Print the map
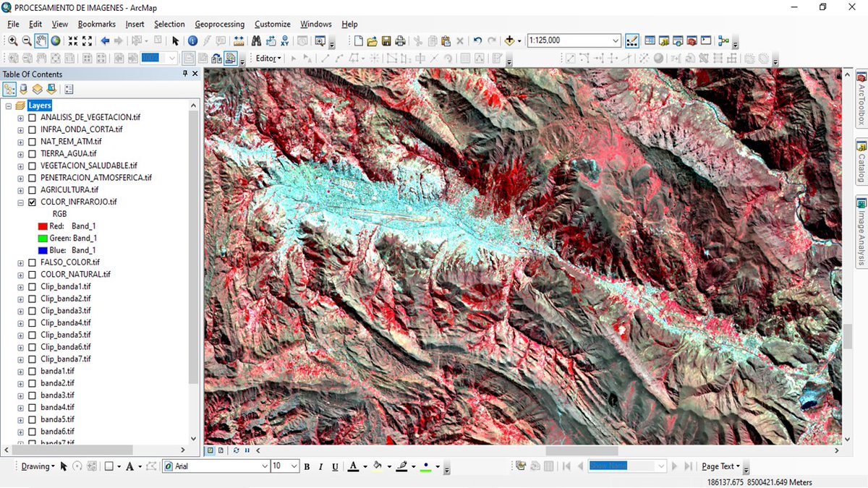This screenshot has width=868, height=488. coord(400,40)
